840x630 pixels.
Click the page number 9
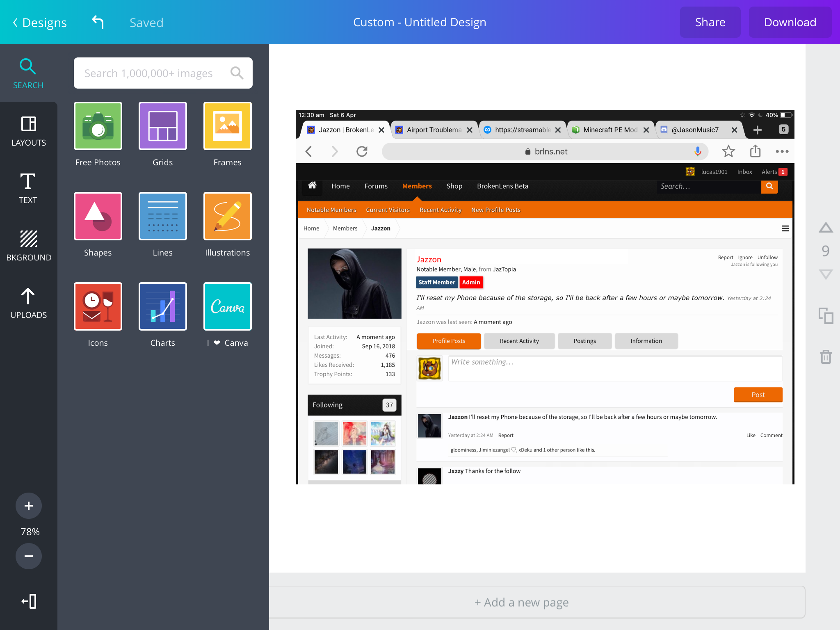(826, 251)
